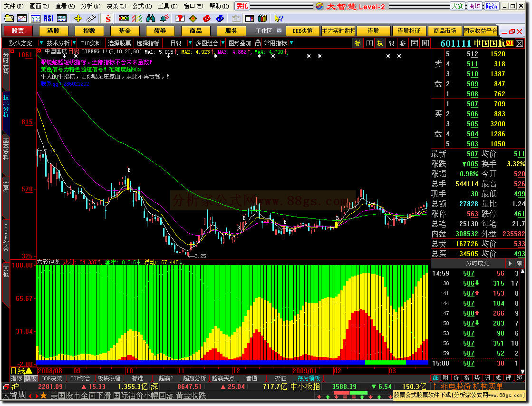
Task: Click the RSI indicator toolbar icon
Action: 48,19
